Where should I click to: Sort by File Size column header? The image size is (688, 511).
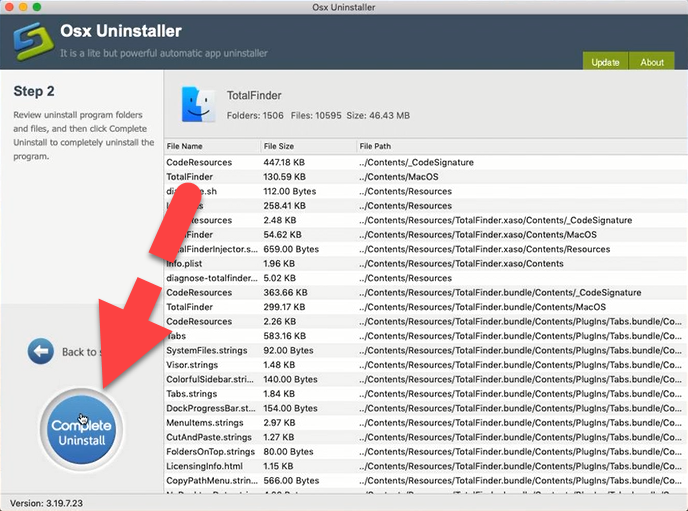[308, 146]
